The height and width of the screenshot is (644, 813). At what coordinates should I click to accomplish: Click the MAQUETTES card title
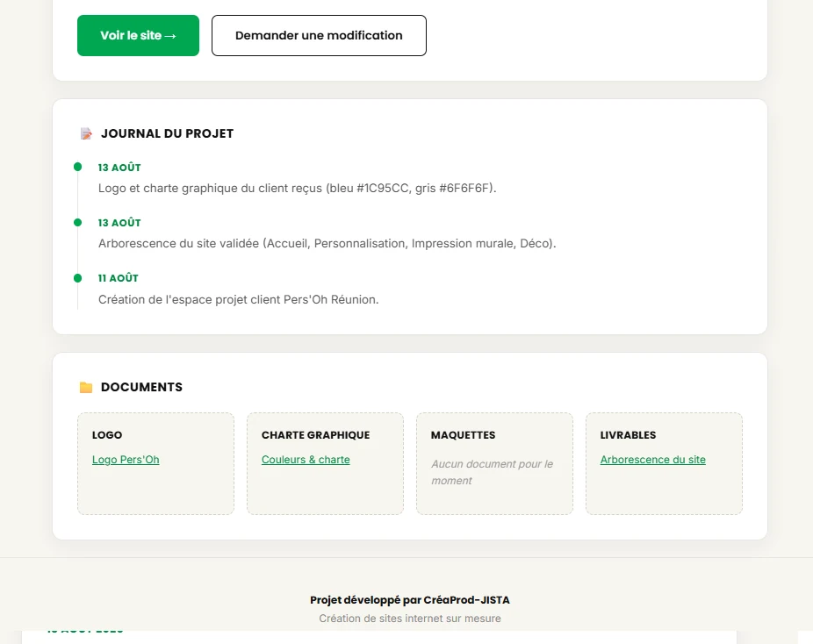[463, 435]
